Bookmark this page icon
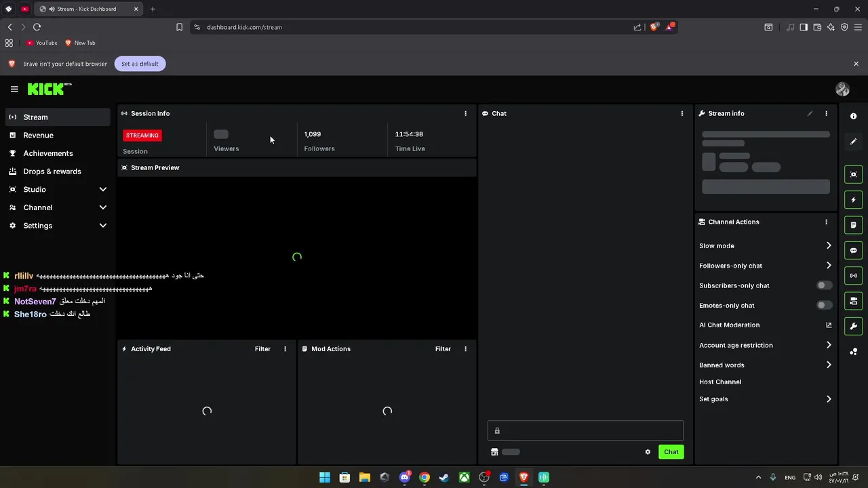Screen dimensions: 868x488 (179, 27)
